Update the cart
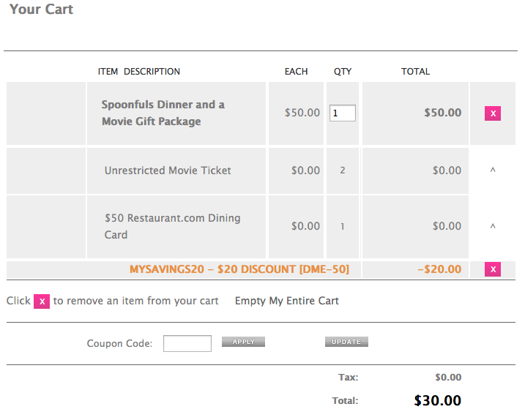 (x=346, y=342)
